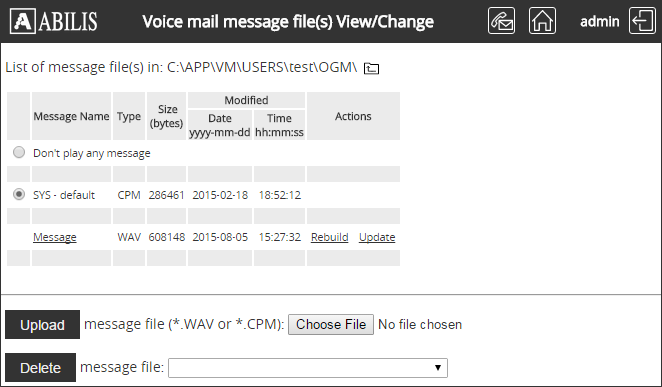Screen dimensions: 662x387
Task: Click the "Size (bytes)" column header
Action: pos(166,116)
